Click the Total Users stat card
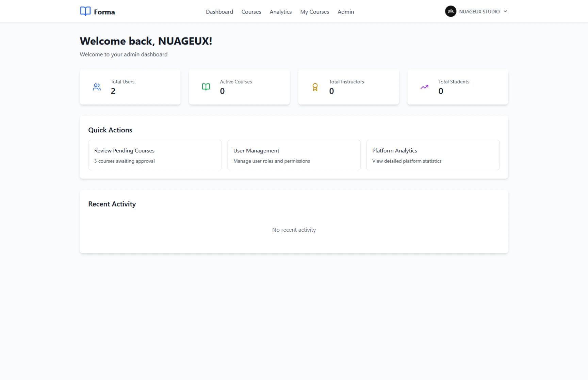 pos(130,87)
